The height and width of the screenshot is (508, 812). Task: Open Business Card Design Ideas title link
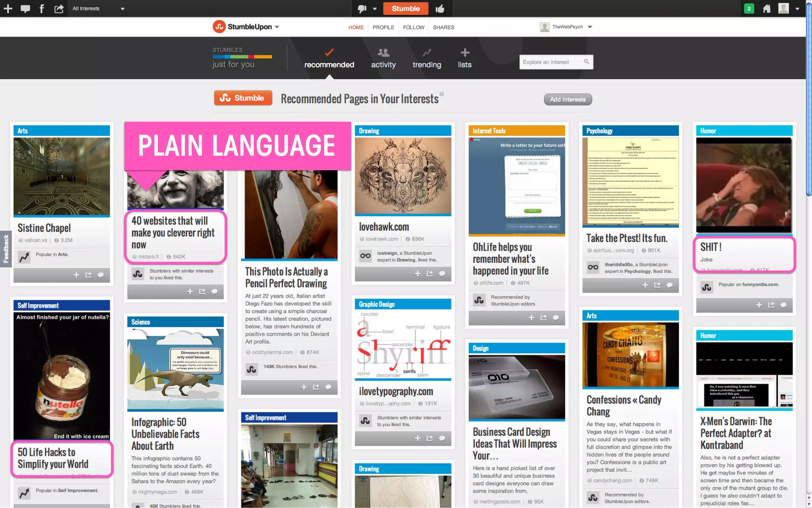click(515, 444)
